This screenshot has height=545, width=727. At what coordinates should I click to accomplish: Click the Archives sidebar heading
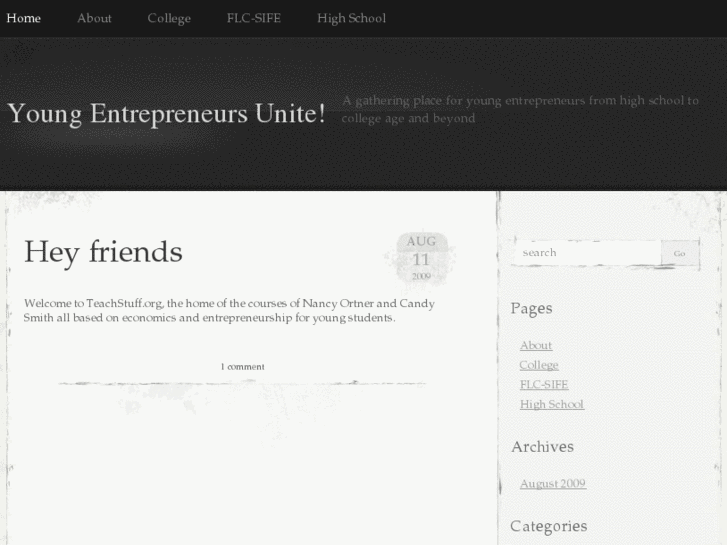542,447
